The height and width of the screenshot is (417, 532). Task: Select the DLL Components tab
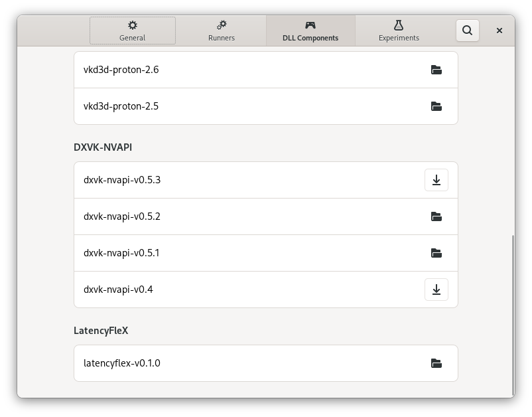point(310,31)
